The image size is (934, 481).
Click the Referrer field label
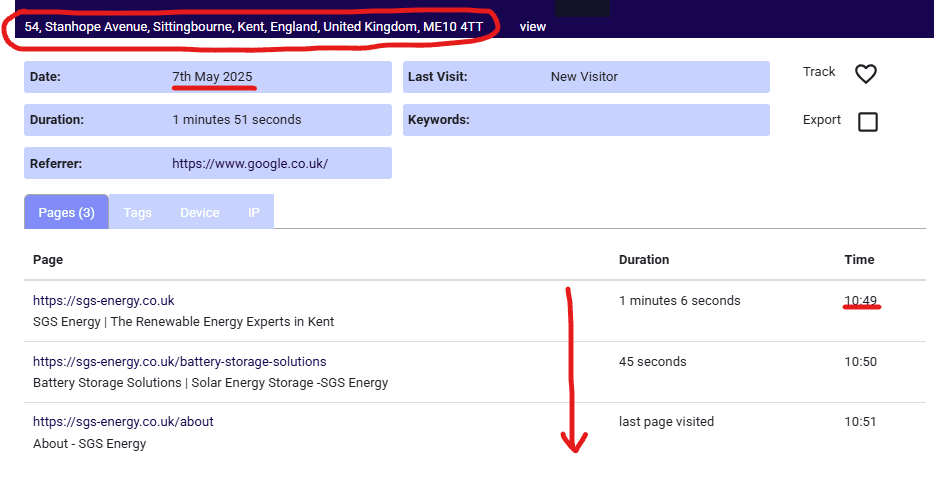click(x=56, y=163)
